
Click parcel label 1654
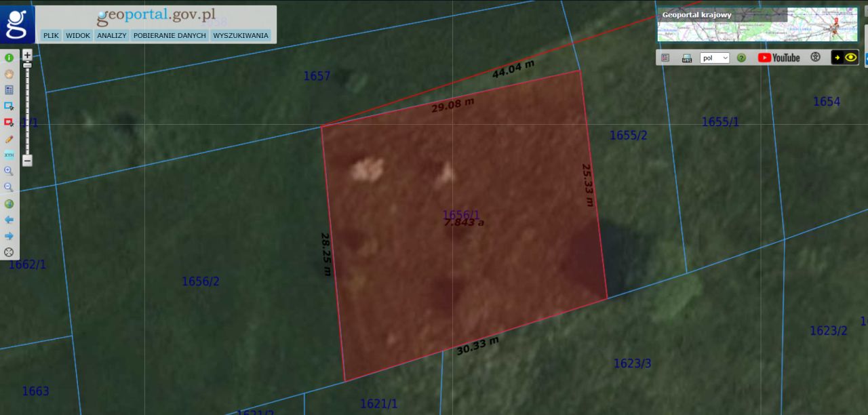[x=827, y=102]
